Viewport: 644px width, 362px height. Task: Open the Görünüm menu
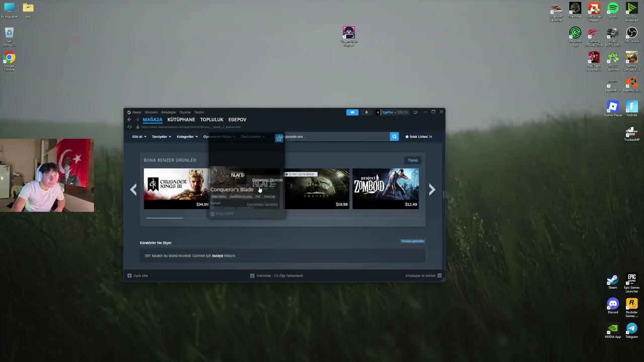pos(151,112)
